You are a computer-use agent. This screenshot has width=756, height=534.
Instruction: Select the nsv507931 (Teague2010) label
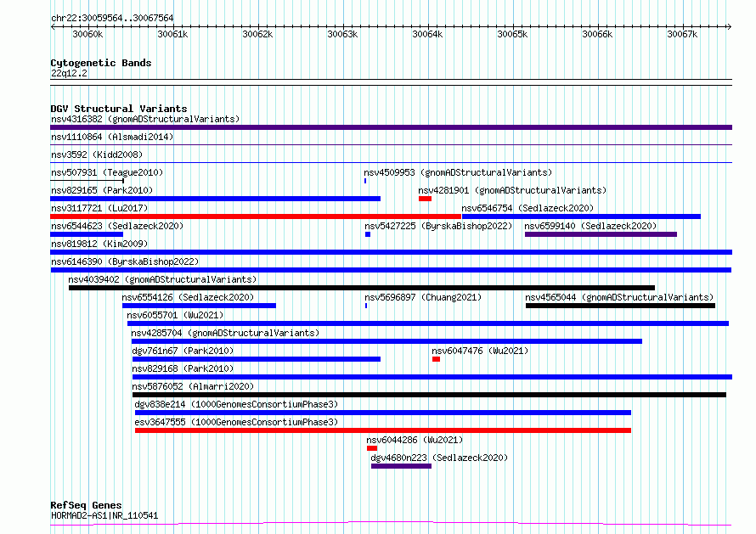(107, 172)
